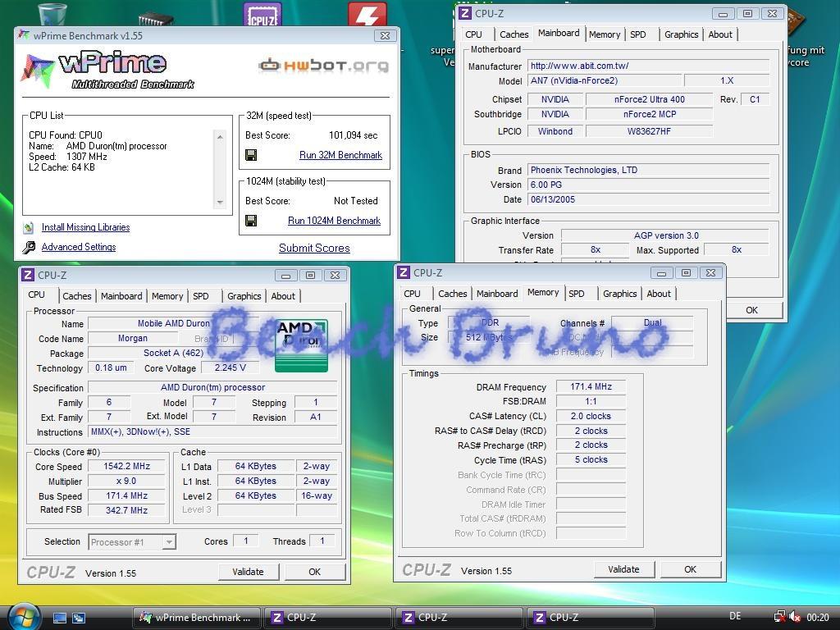Click the Core Speed 1542.2 MHz value
The height and width of the screenshot is (630, 840).
(x=127, y=466)
